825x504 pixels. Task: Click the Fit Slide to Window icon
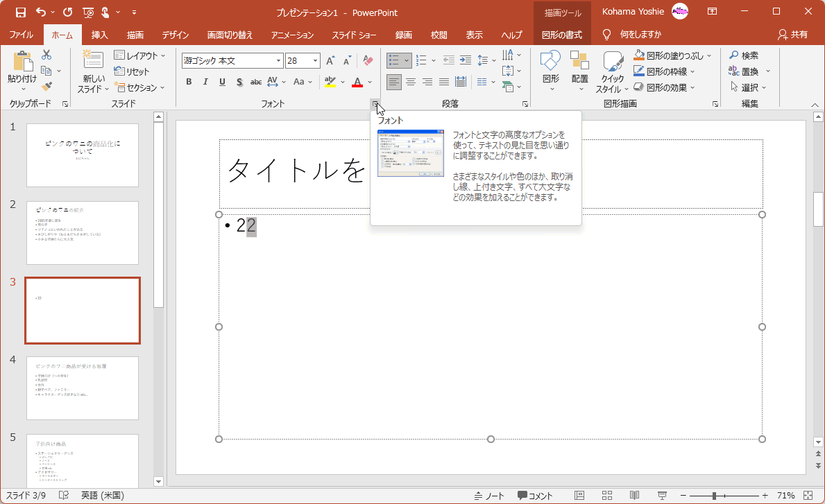click(809, 496)
